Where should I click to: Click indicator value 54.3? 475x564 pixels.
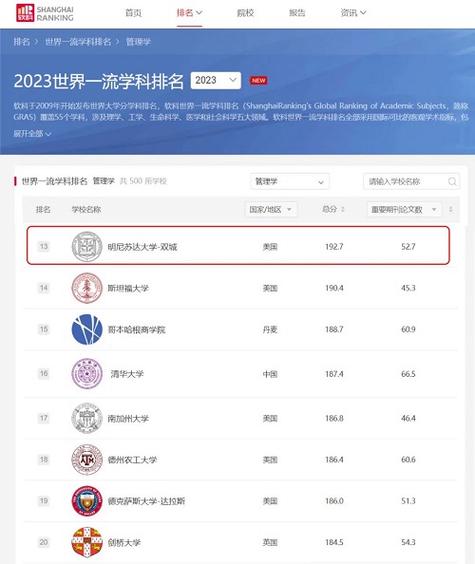(408, 542)
